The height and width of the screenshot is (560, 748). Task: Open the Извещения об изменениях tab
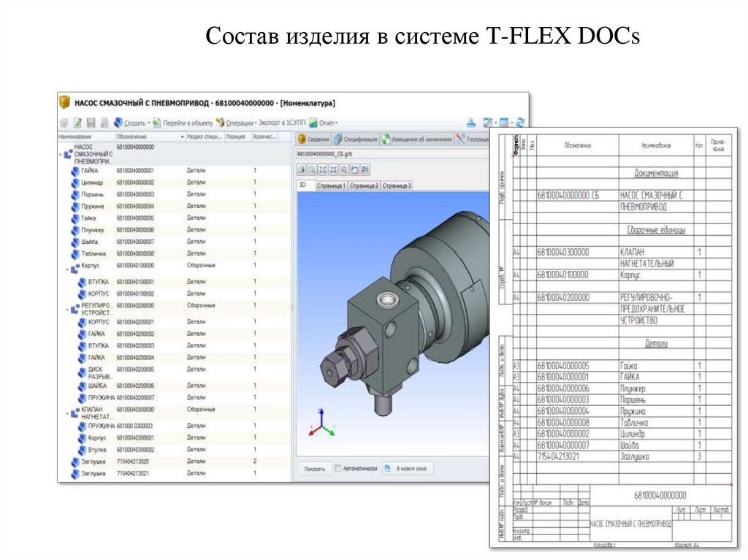pos(416,139)
